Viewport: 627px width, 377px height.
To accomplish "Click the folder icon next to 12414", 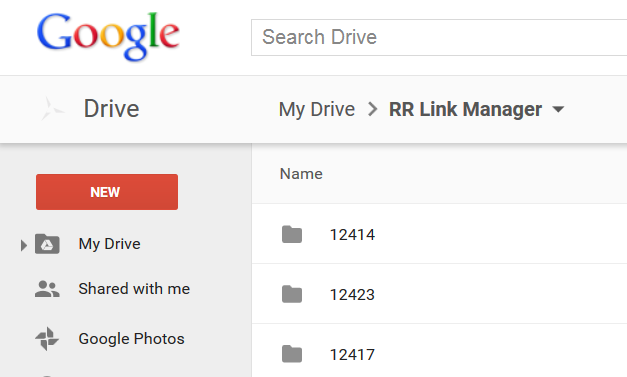I will click(292, 234).
